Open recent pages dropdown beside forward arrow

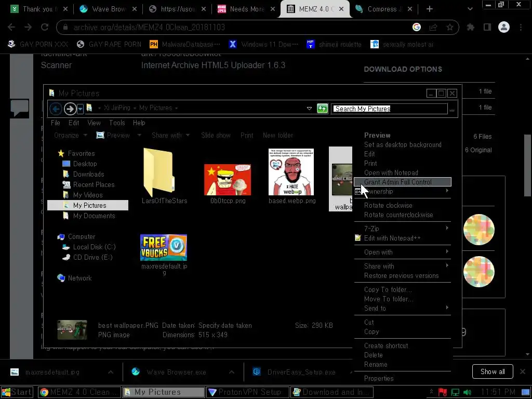pos(81,109)
